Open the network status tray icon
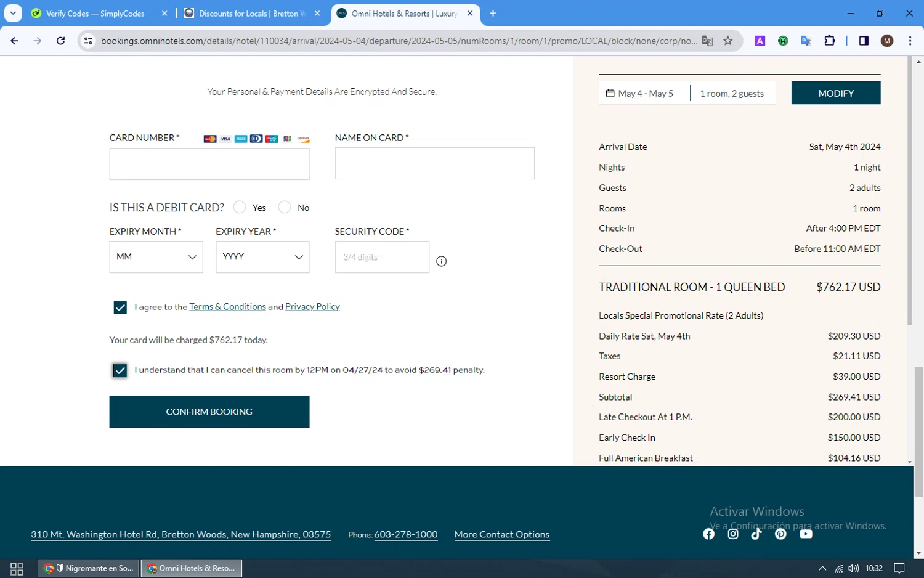The height and width of the screenshot is (578, 924). point(838,568)
